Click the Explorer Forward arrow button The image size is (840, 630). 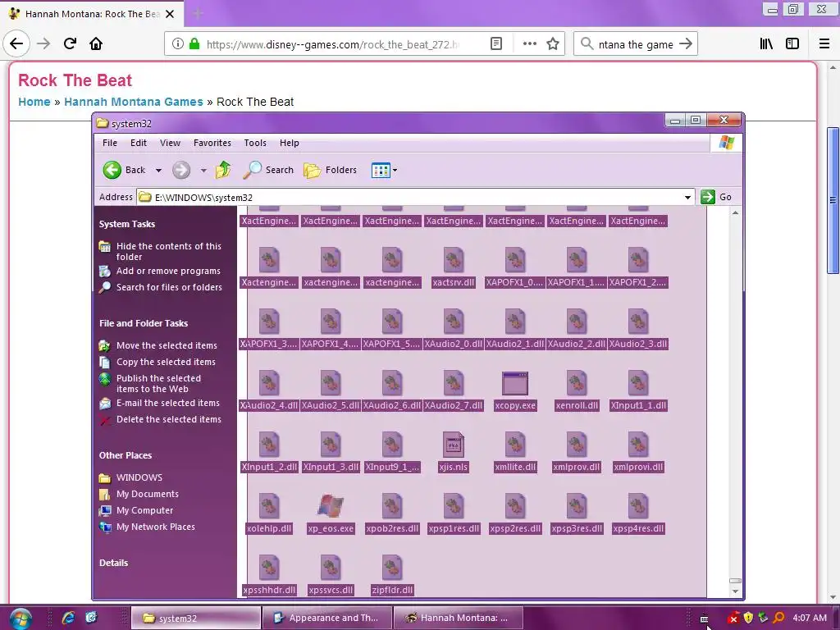coord(181,171)
